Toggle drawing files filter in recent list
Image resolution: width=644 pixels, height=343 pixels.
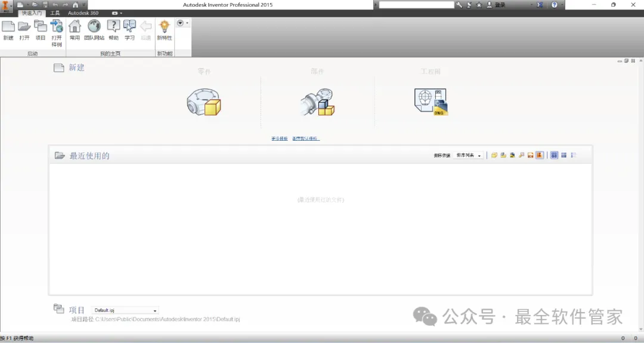point(512,155)
